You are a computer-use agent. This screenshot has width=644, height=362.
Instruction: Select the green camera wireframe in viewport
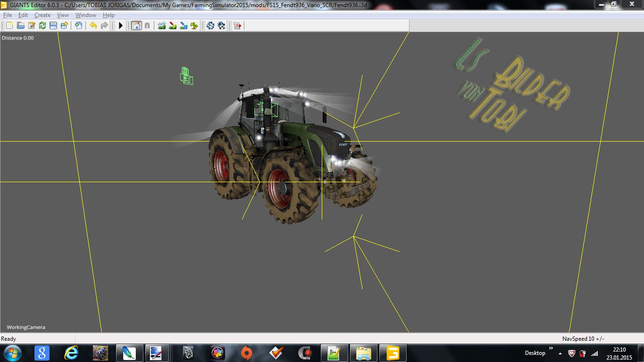(x=186, y=76)
